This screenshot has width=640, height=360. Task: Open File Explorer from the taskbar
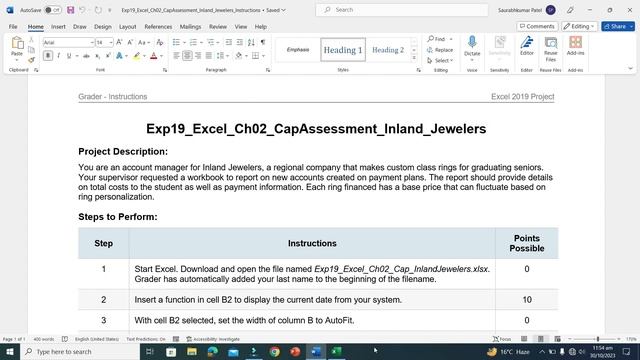192,351
